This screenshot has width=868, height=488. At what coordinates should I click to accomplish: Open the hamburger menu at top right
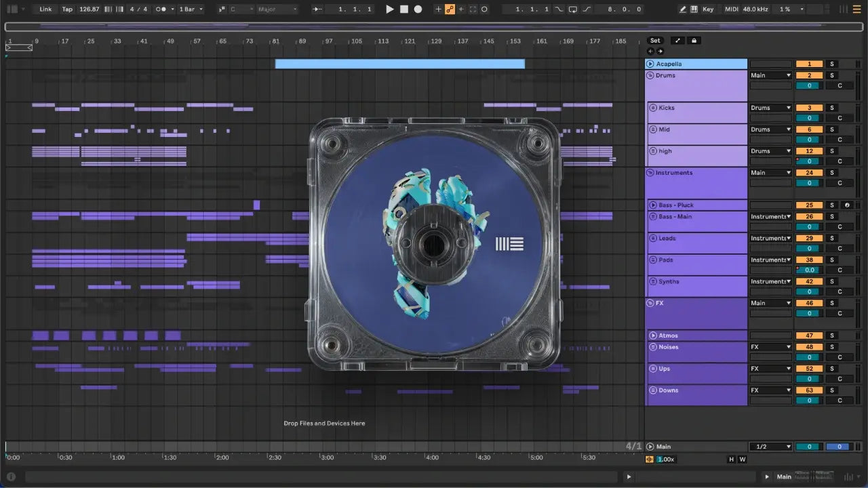[x=857, y=9]
